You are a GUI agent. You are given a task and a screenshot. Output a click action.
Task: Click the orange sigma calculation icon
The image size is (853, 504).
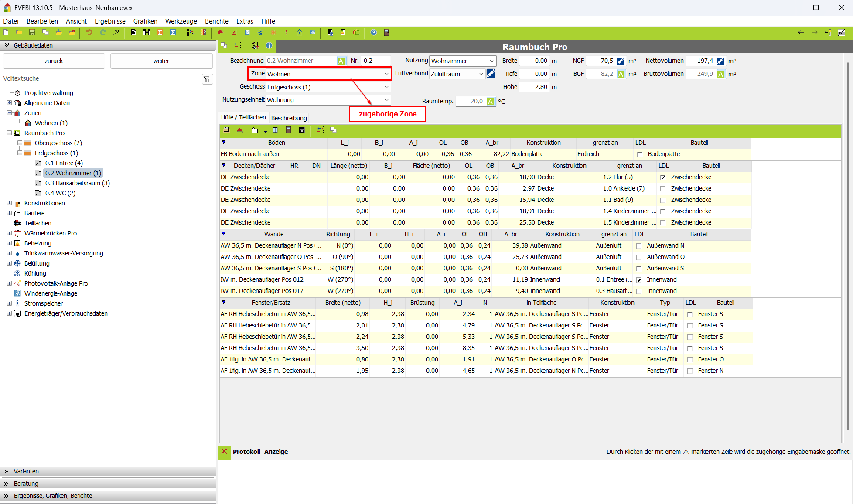pos(160,33)
